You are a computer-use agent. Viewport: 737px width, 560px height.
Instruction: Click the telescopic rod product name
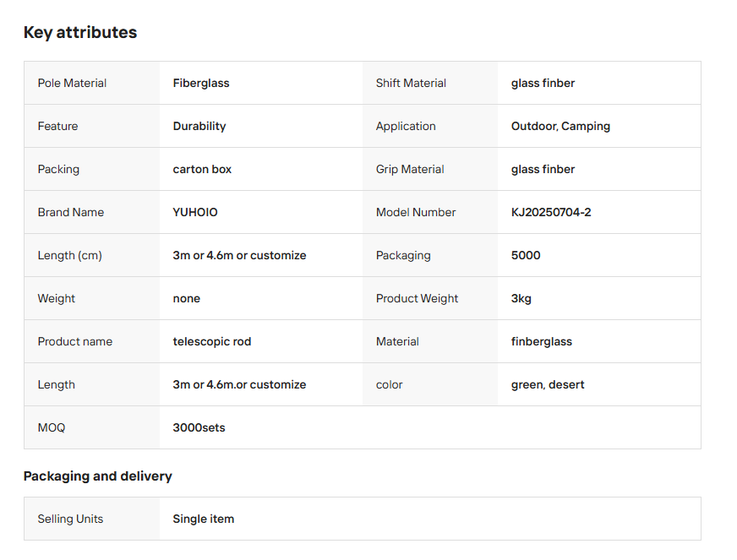coord(212,341)
